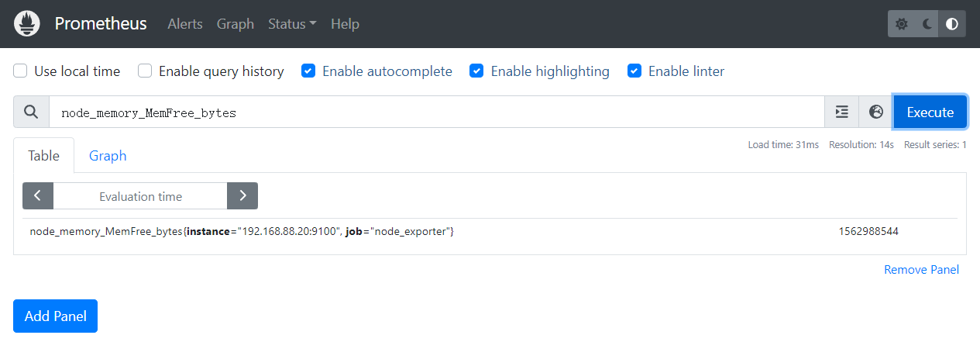Click the format expression icon
980x342 pixels.
(841, 112)
